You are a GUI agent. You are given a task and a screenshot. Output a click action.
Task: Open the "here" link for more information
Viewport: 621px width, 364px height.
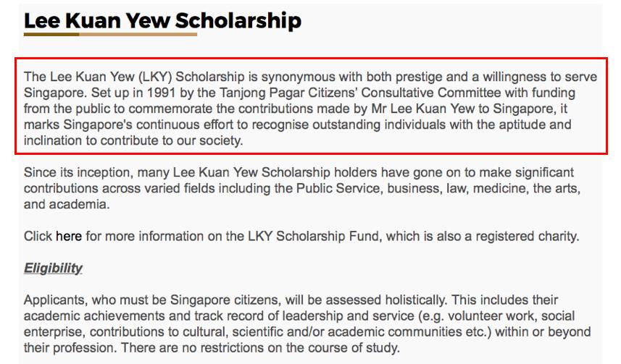69,236
